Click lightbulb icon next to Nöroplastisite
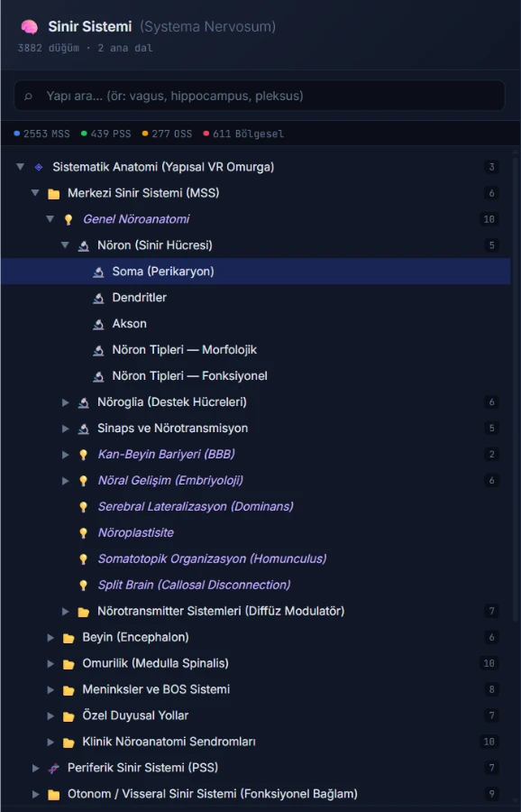 click(x=83, y=533)
